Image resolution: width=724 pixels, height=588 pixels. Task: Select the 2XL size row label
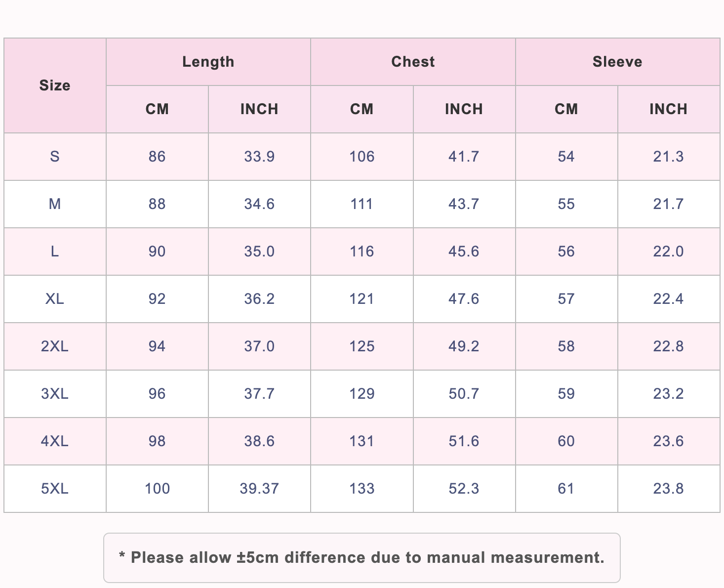[55, 346]
